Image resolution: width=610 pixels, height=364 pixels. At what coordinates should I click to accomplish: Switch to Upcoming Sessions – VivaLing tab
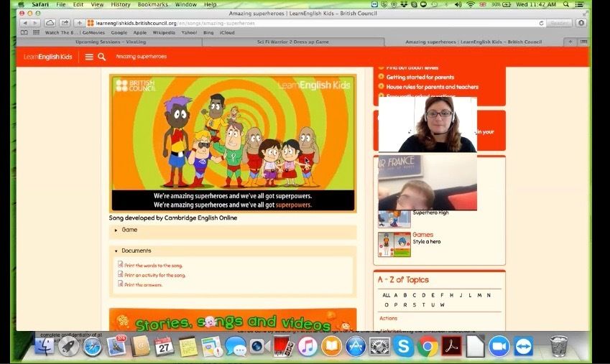coord(111,42)
